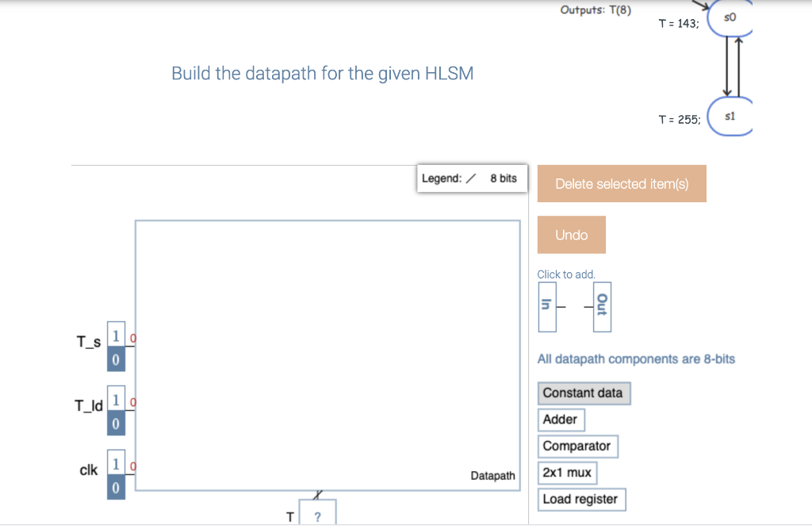Select the Comparator component
The height and width of the screenshot is (529, 812).
pyautogui.click(x=578, y=446)
